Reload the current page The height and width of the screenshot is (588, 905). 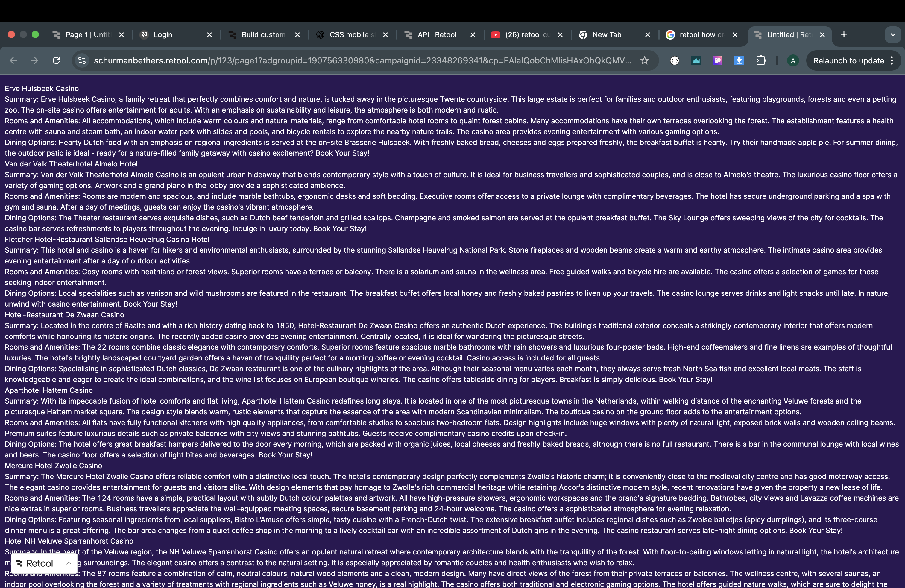pos(56,60)
